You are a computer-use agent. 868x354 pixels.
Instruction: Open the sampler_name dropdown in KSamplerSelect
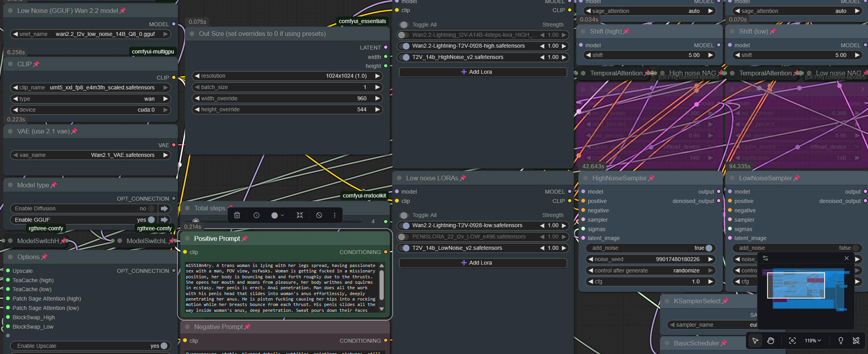tap(712, 325)
